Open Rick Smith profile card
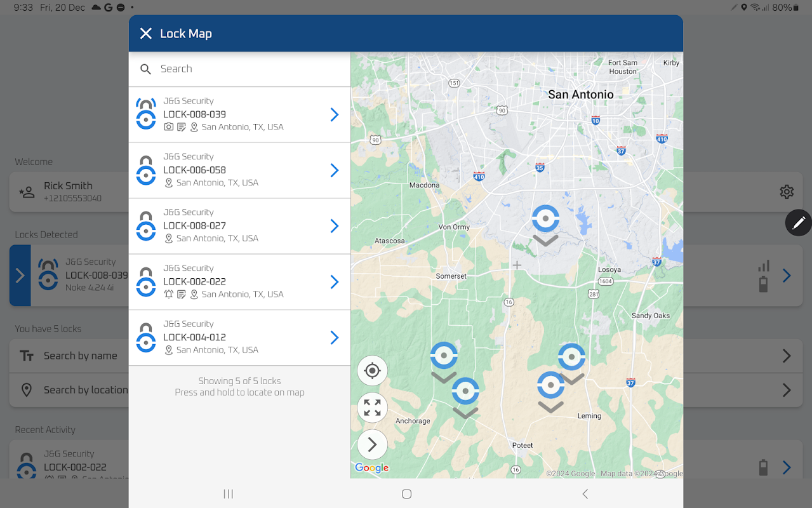812x508 pixels. 70,191
